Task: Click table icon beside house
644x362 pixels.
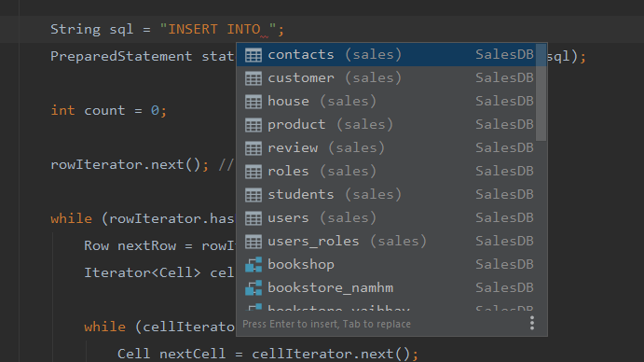Action: (253, 102)
